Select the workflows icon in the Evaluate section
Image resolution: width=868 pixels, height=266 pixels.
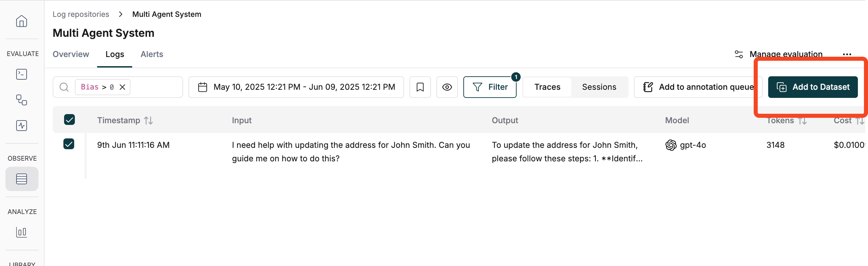tap(21, 100)
